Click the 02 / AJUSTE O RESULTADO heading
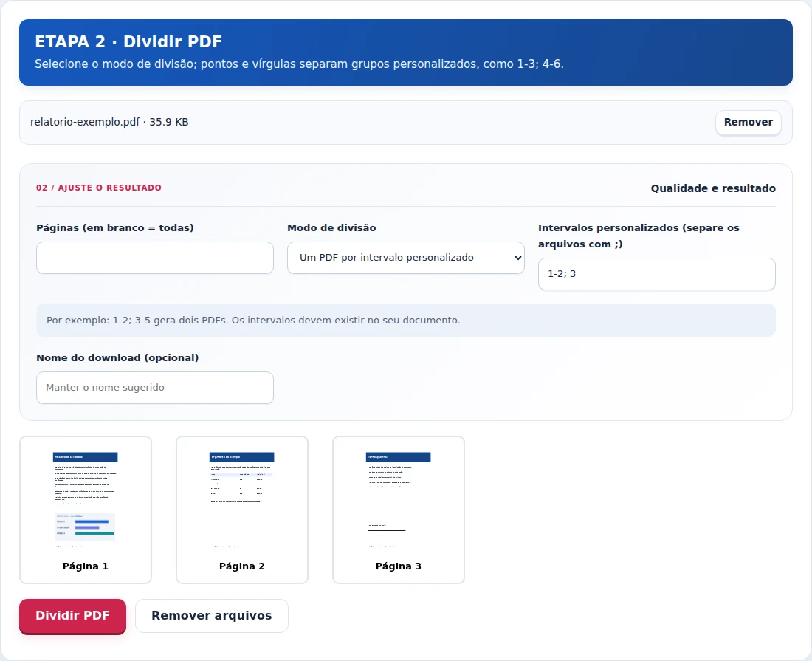812x661 pixels. click(99, 188)
